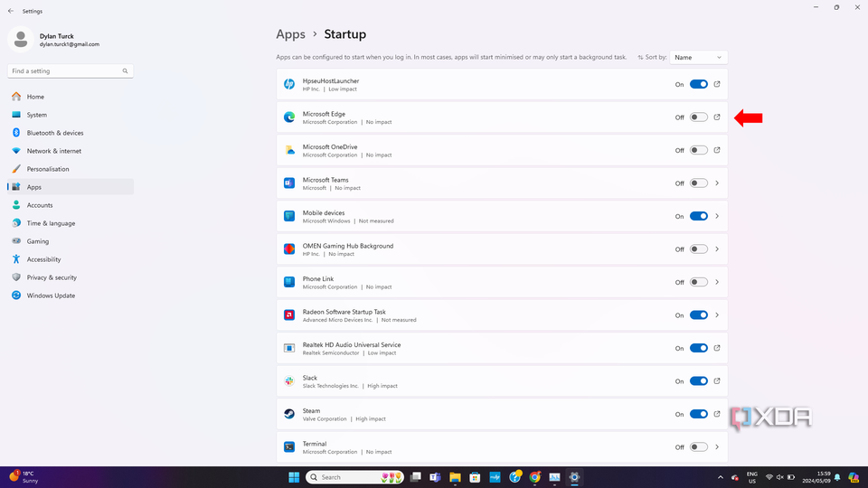The width and height of the screenshot is (868, 488).
Task: Open Privacy & security settings
Action: [x=71, y=277]
